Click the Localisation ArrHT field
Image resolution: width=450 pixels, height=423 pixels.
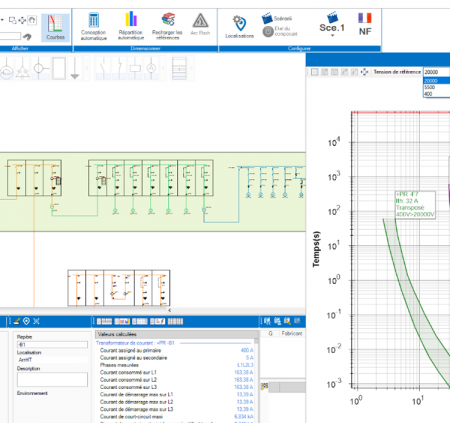pyautogui.click(x=52, y=360)
